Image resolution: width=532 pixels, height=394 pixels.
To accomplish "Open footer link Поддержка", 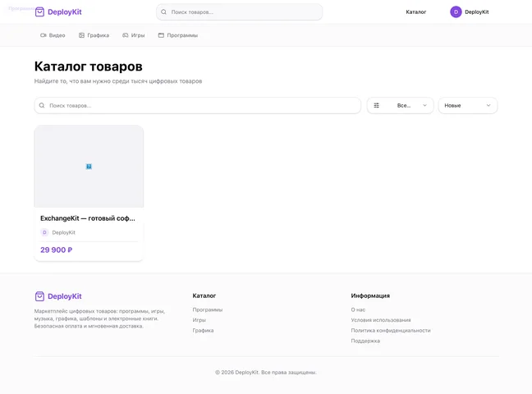I will tap(365, 341).
